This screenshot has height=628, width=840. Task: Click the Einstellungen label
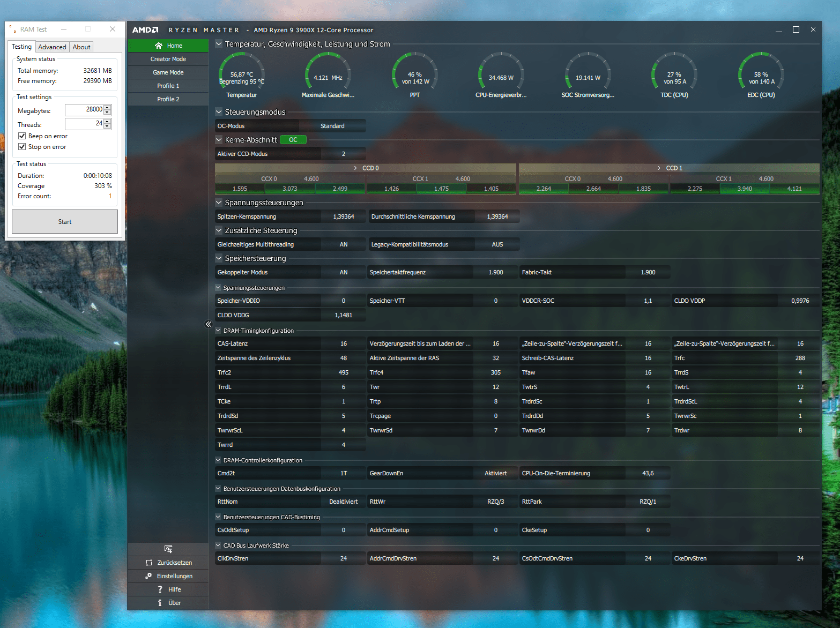tap(175, 576)
